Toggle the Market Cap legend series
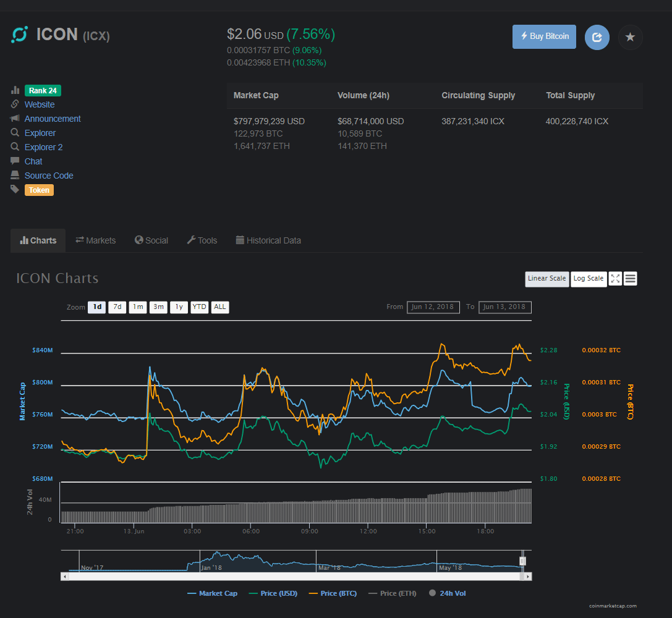The height and width of the screenshot is (618, 672). (x=212, y=593)
